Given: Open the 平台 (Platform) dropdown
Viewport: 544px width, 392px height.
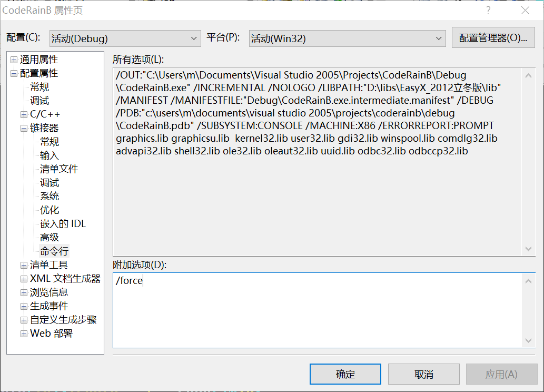Looking at the screenshot, I should click(x=347, y=38).
